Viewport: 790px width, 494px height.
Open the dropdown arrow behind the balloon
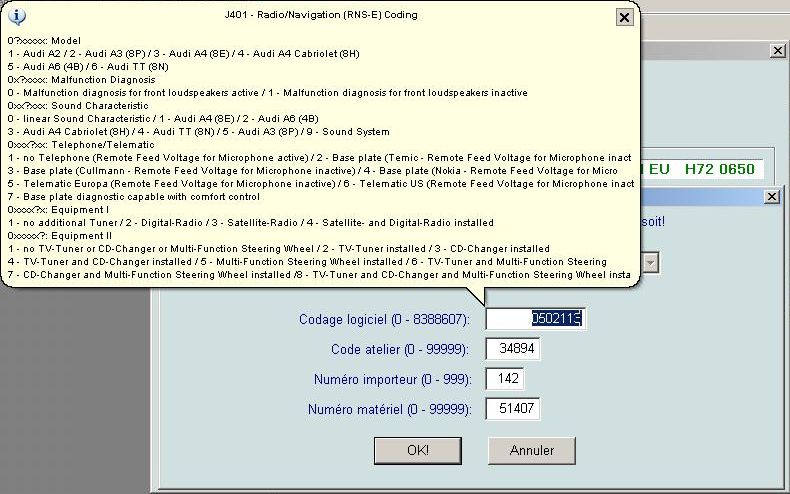point(650,263)
